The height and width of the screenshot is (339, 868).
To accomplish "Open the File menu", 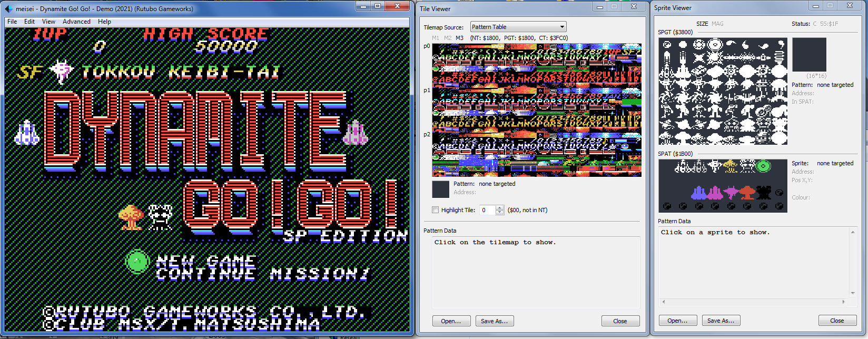I will coord(12,22).
